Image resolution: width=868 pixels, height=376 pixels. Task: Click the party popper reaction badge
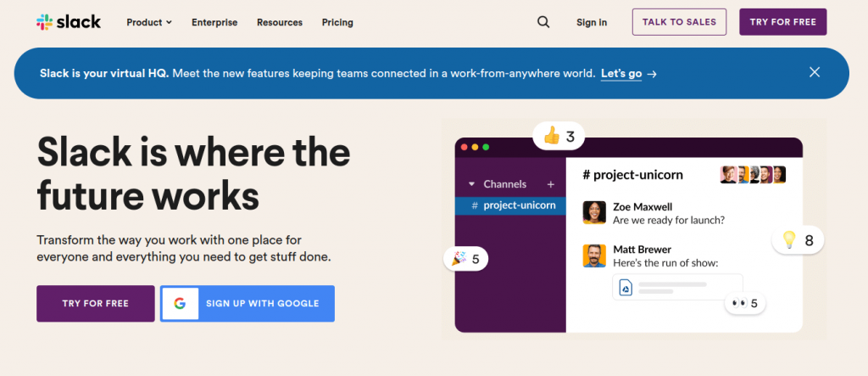(466, 258)
